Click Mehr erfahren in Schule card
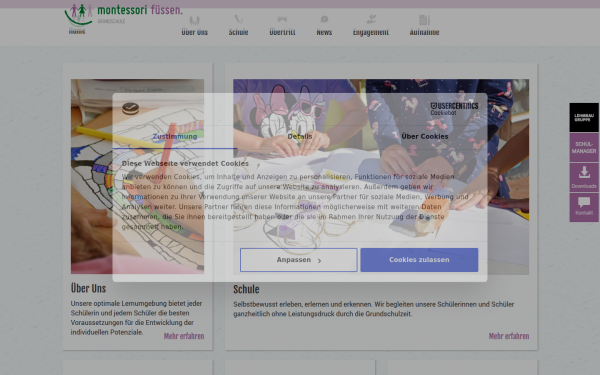The image size is (600, 375). click(509, 336)
